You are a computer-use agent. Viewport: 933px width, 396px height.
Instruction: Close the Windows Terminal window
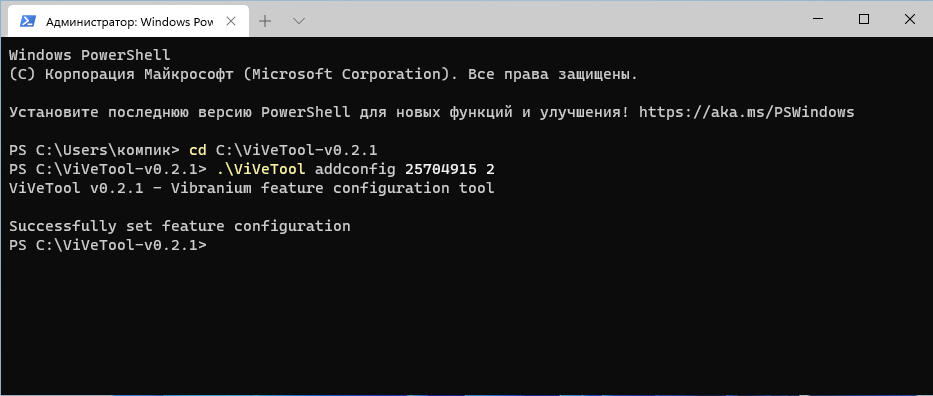pyautogui.click(x=909, y=20)
